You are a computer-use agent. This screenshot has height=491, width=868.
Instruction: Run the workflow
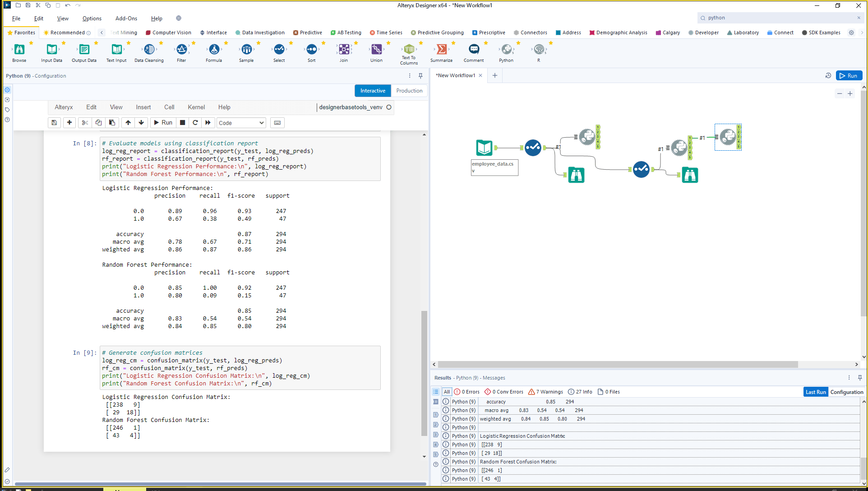point(849,75)
